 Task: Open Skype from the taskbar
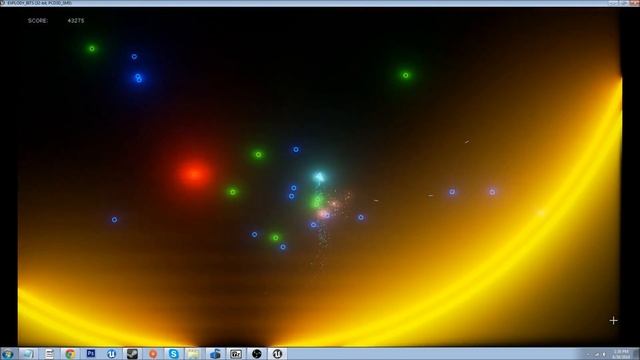[173, 354]
